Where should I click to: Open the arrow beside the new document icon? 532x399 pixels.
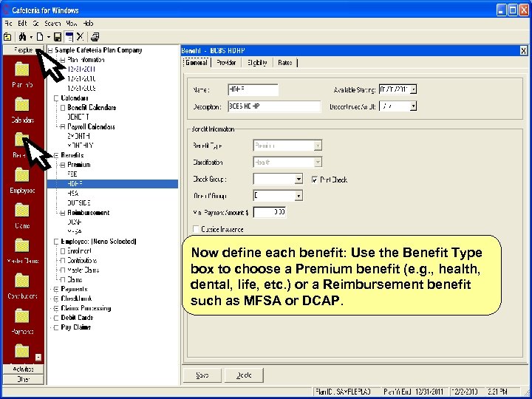[x=49, y=37]
